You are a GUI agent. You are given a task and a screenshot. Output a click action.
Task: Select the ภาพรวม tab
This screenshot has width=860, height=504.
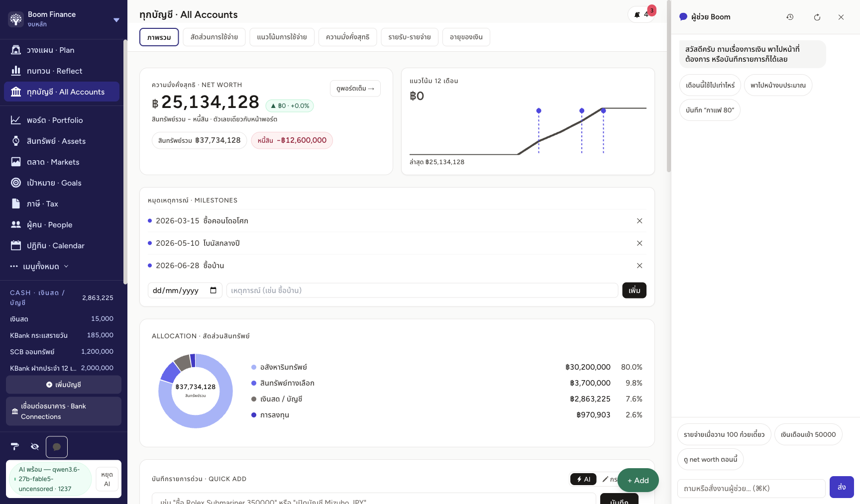coord(159,37)
